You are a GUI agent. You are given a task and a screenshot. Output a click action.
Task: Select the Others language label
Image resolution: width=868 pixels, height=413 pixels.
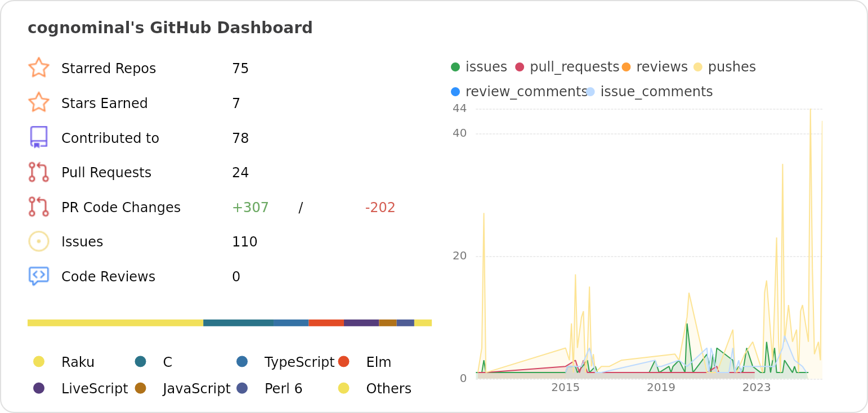[389, 388]
